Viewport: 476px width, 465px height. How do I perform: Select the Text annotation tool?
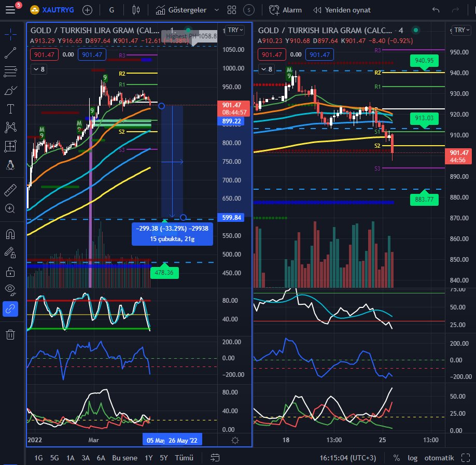click(x=10, y=109)
